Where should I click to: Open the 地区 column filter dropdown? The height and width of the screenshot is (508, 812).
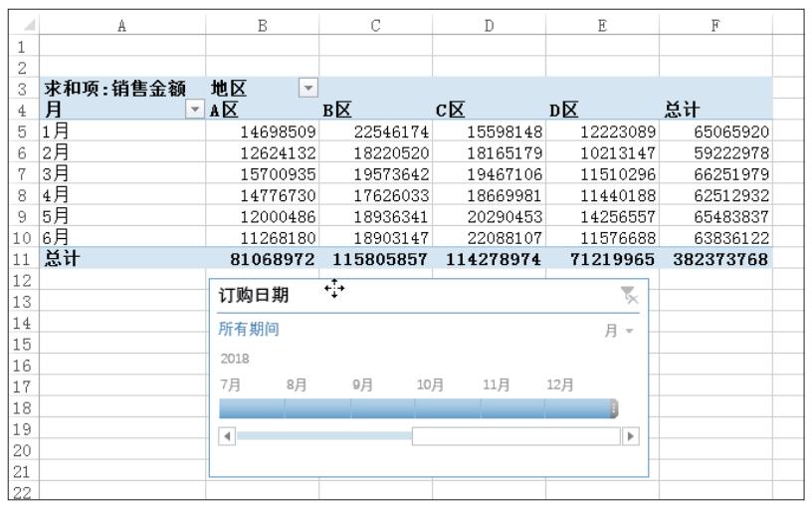pos(308,88)
